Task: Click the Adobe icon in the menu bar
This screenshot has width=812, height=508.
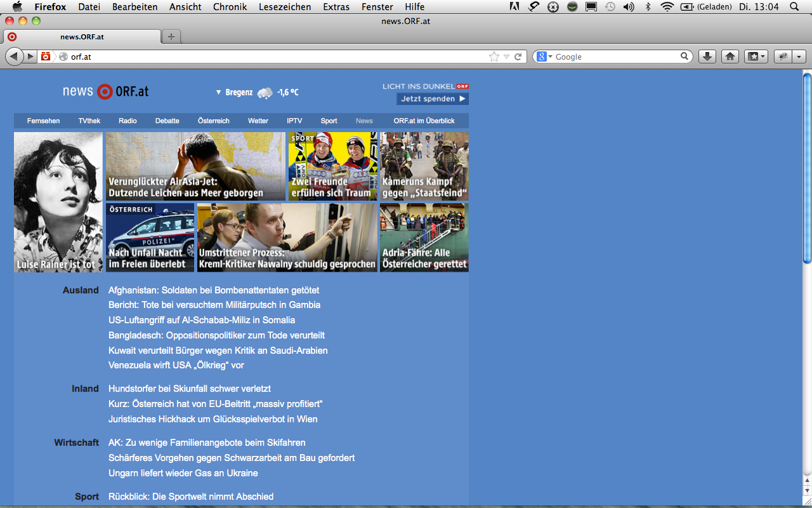Action: tap(514, 6)
